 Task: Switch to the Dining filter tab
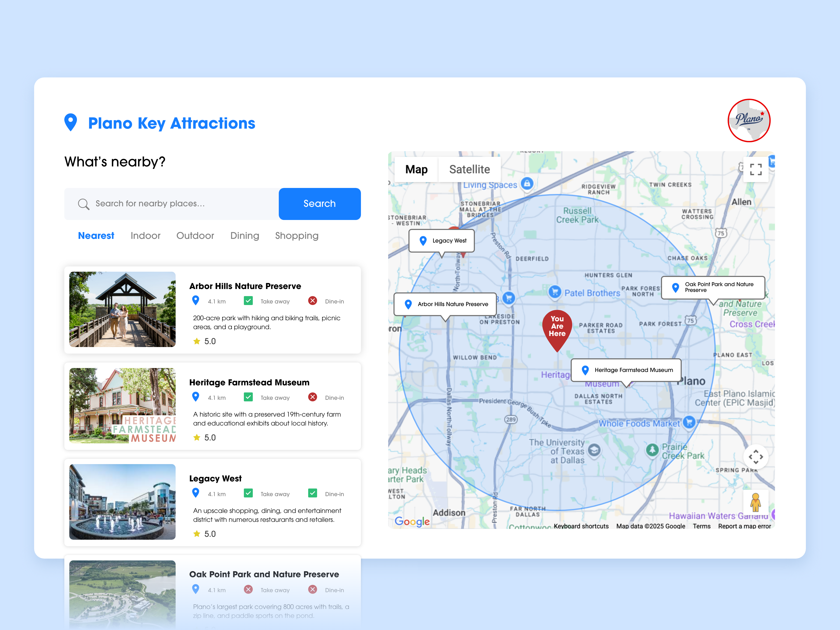click(x=245, y=236)
